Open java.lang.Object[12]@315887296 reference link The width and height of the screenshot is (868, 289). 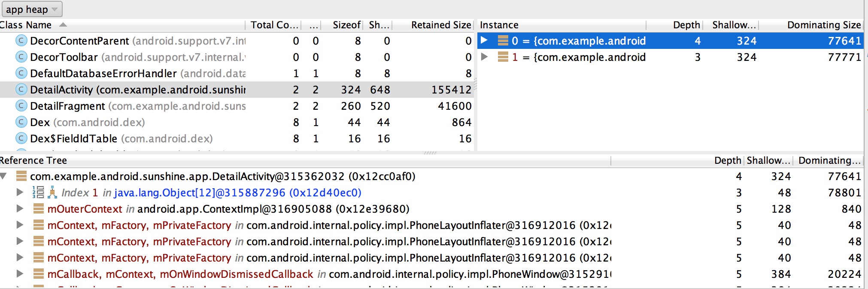[238, 193]
